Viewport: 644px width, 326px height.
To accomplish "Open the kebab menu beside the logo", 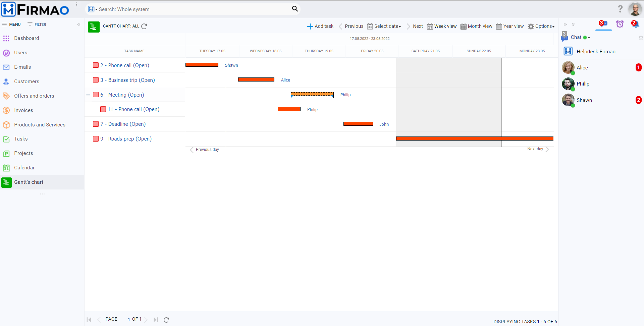I will [77, 4].
